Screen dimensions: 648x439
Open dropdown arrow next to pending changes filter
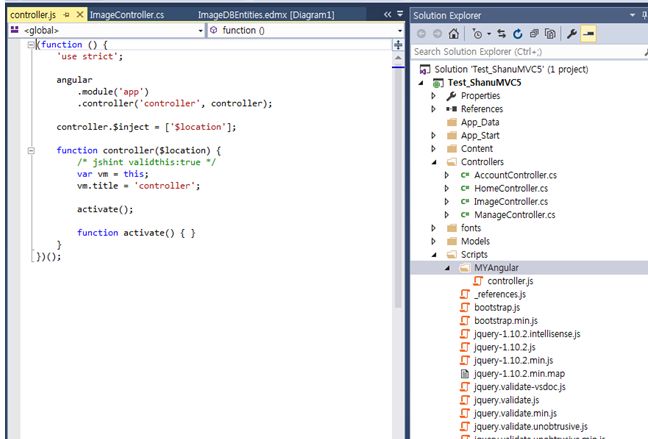point(489,34)
